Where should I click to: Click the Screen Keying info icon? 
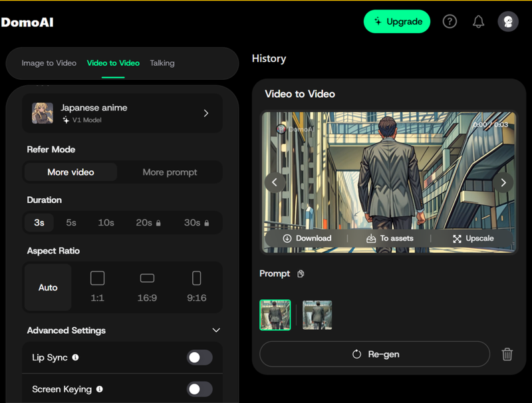99,389
